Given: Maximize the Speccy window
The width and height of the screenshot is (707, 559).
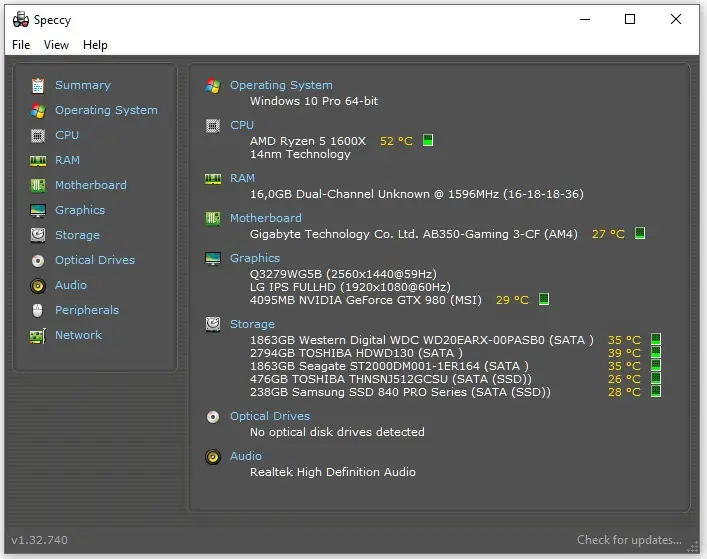Looking at the screenshot, I should point(630,19).
